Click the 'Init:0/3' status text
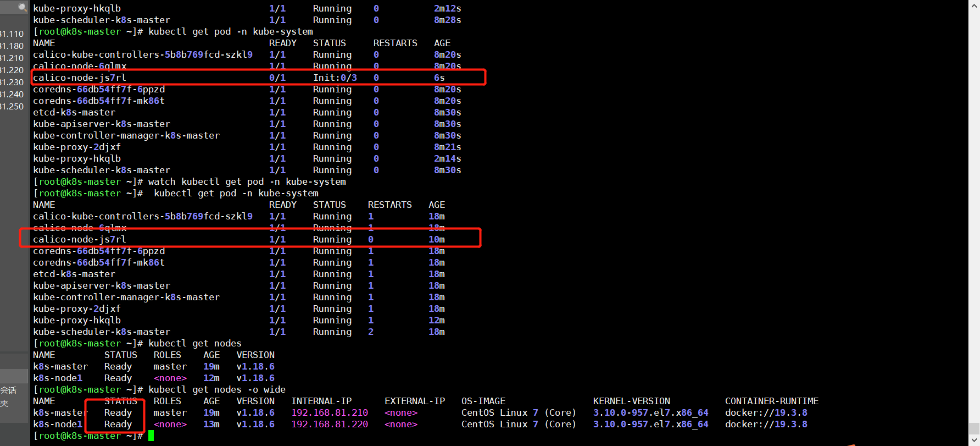Viewport: 980px width, 446px height. click(x=335, y=78)
